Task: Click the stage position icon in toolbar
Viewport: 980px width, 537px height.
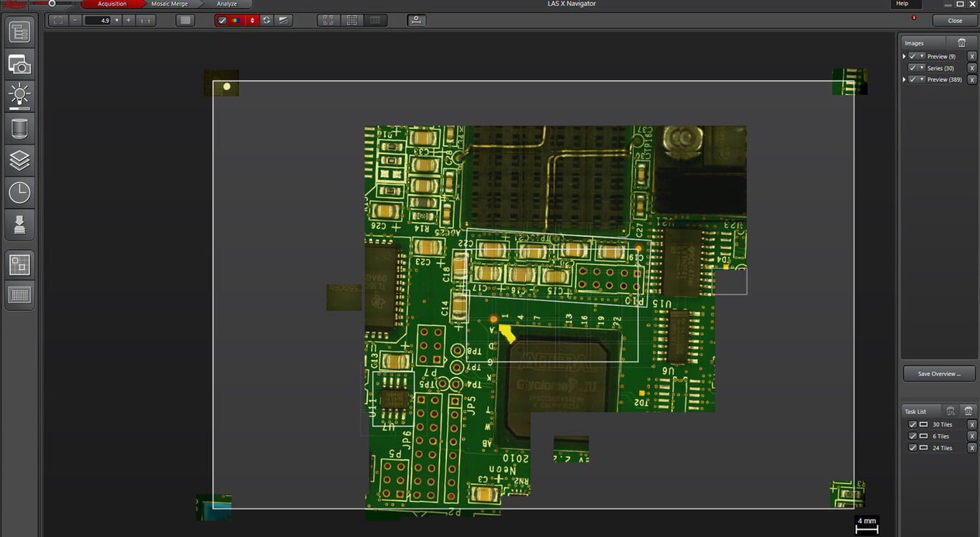Action: point(417,20)
